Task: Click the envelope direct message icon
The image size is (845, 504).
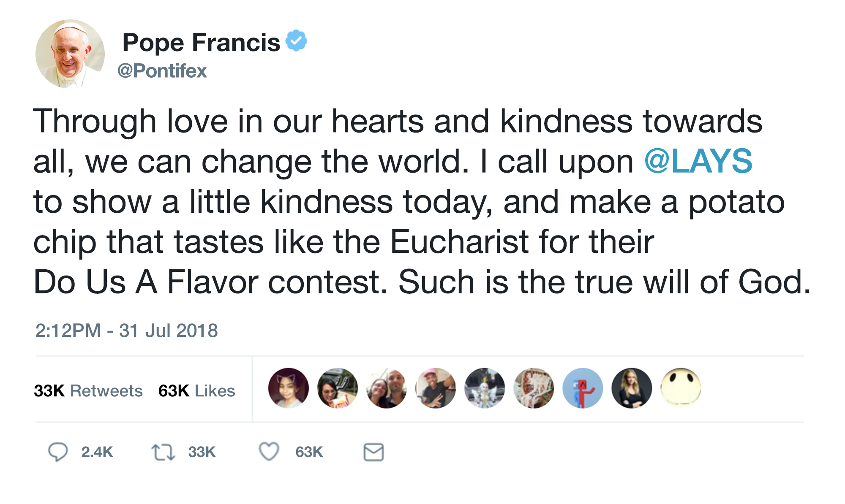Action: 373,452
